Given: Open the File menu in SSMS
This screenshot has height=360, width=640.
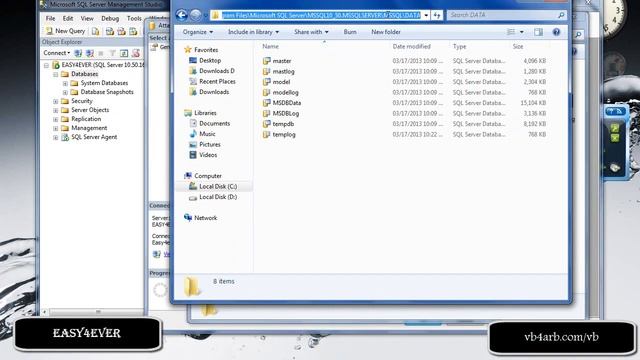Looking at the screenshot, I should [x=50, y=18].
